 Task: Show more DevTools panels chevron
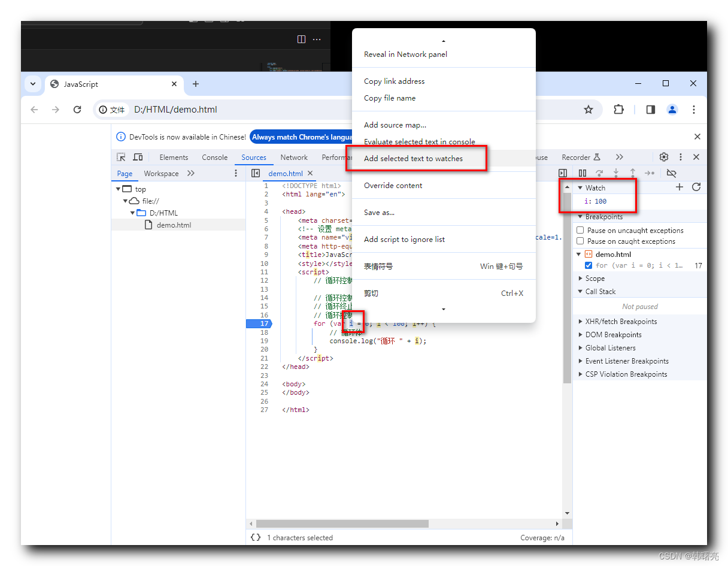click(620, 157)
